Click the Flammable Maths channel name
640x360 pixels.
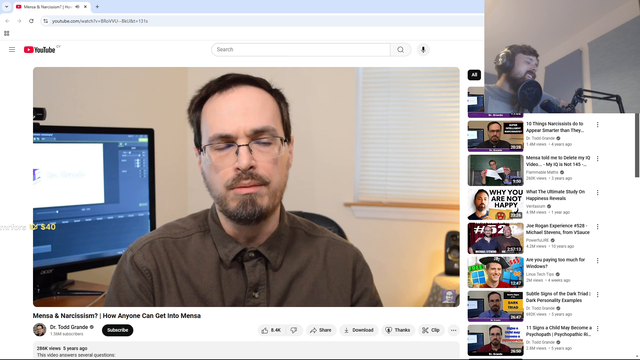tap(542, 172)
